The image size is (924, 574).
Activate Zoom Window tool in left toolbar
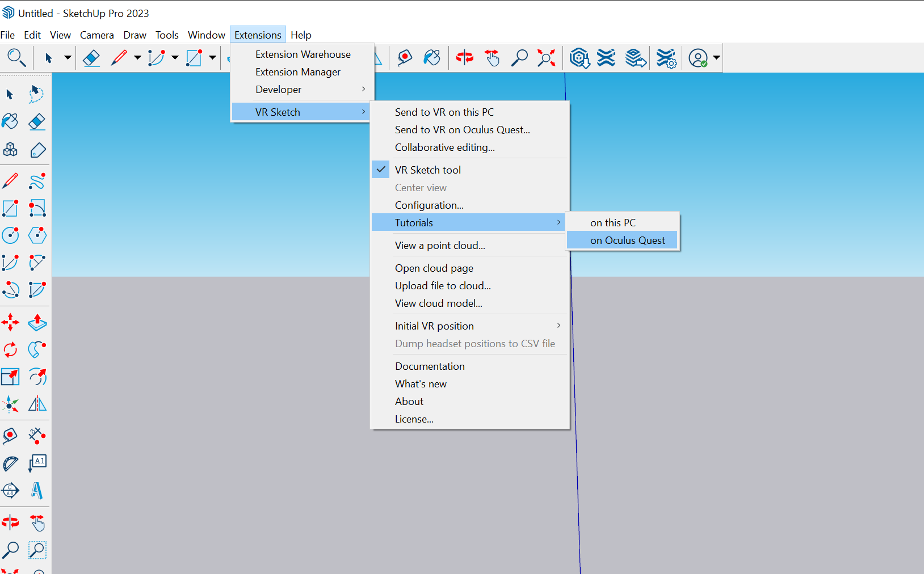37,550
